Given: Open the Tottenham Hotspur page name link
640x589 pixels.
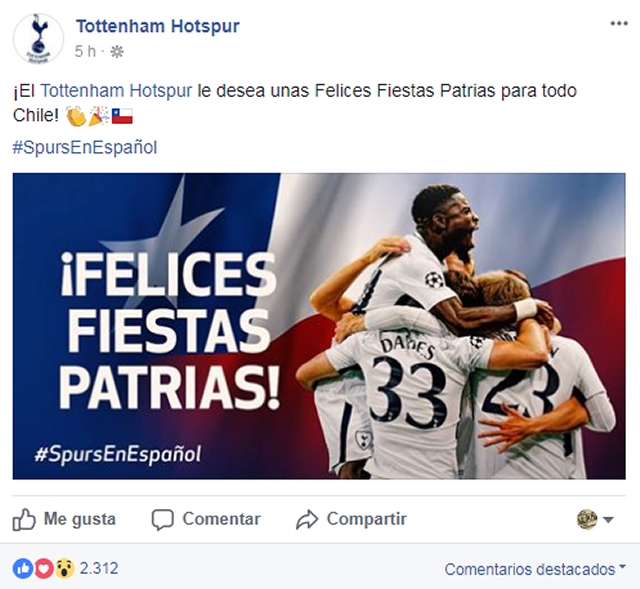Looking at the screenshot, I should click(x=157, y=26).
